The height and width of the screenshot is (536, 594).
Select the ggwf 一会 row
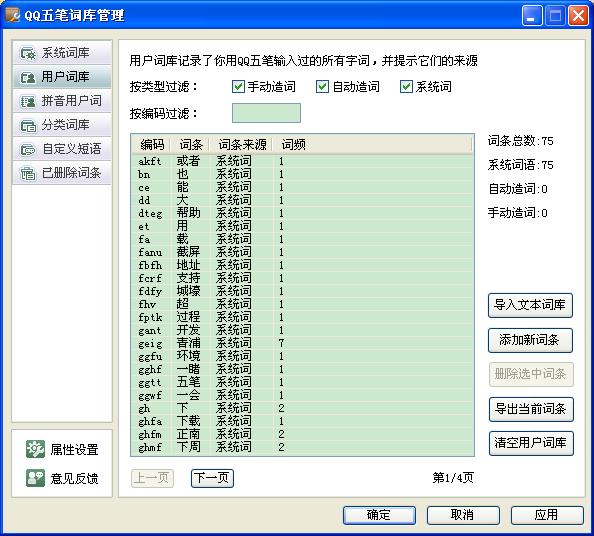[x=303, y=395]
